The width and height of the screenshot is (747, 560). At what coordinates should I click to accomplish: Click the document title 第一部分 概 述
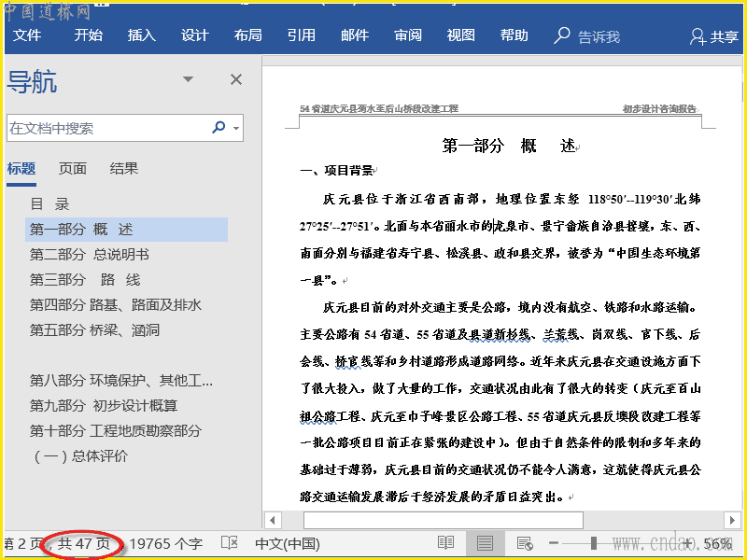[509, 146]
